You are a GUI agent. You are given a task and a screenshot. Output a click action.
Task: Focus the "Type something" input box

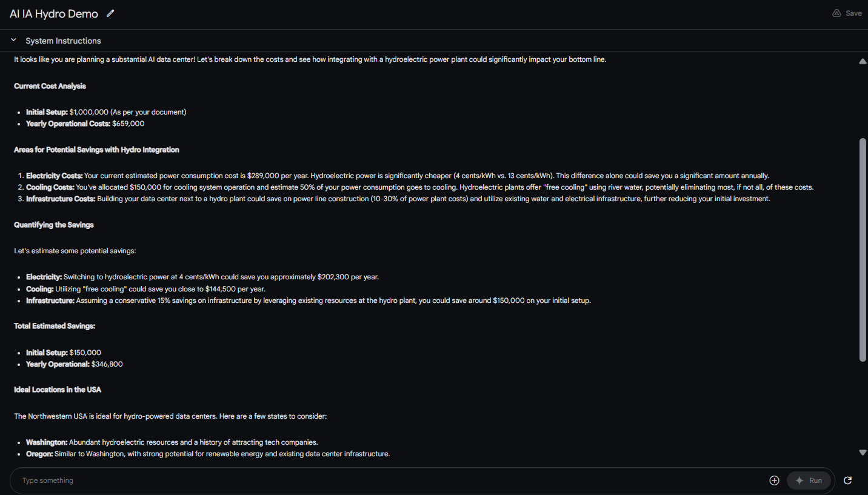pyautogui.click(x=388, y=480)
